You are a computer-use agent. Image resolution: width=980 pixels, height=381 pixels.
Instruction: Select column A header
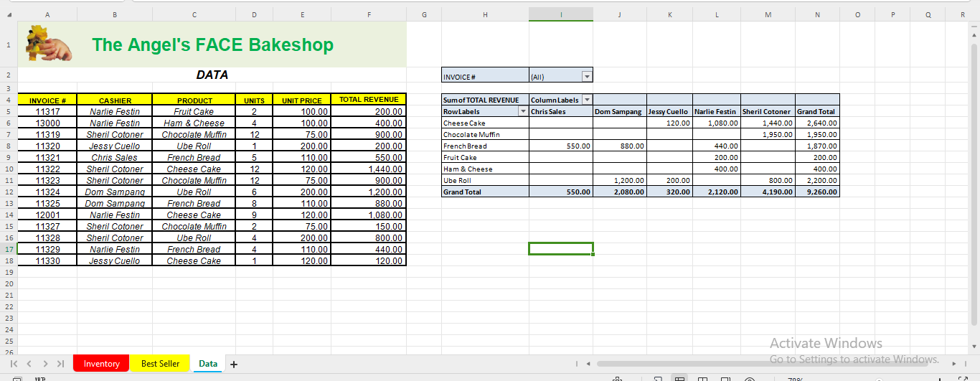pyautogui.click(x=47, y=14)
